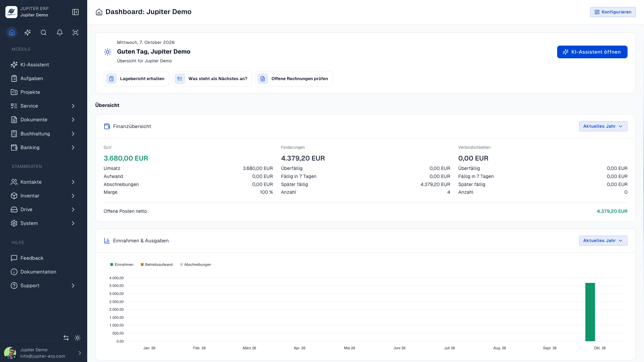Click the Jupiter ERP logo
This screenshot has width=644, height=362.
tap(11, 12)
